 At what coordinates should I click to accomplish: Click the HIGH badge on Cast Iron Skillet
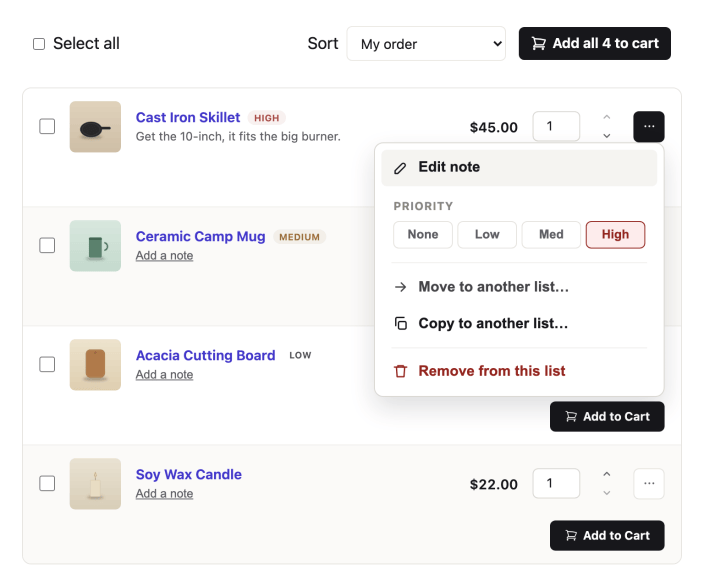point(267,118)
